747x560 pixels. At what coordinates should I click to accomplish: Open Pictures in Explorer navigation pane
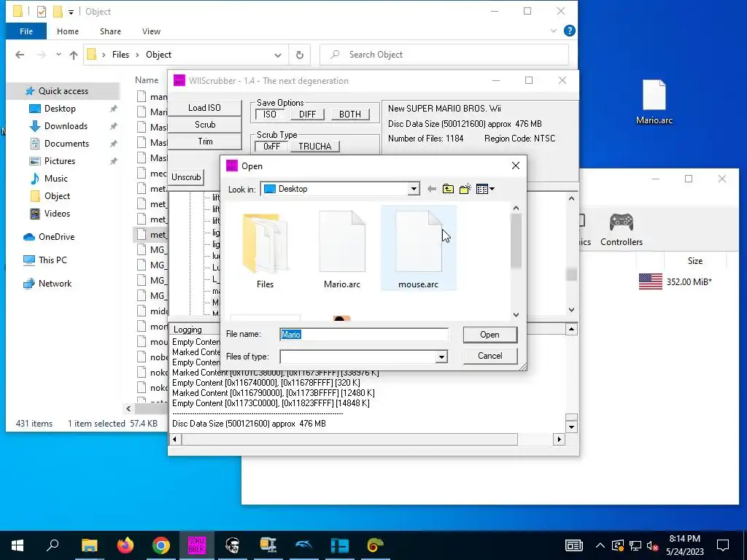tap(60, 161)
